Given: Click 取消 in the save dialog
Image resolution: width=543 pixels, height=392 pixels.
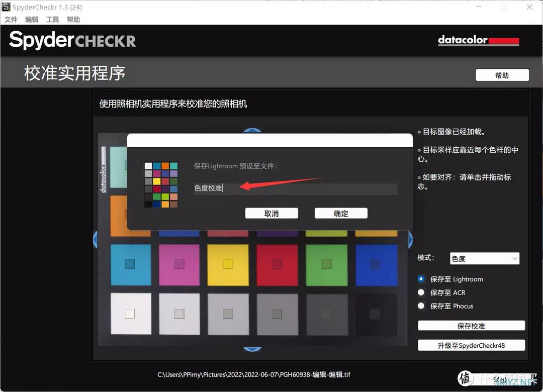Looking at the screenshot, I should tap(271, 213).
